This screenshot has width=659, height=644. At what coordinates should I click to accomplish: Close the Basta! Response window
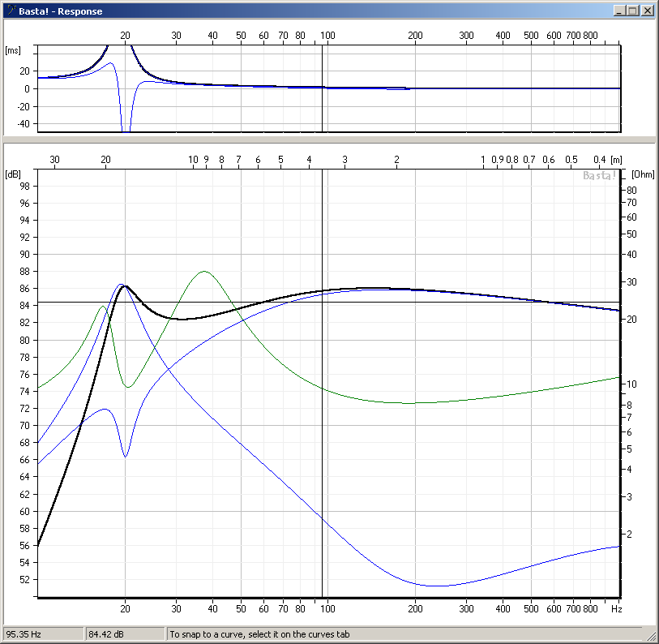[x=648, y=11]
